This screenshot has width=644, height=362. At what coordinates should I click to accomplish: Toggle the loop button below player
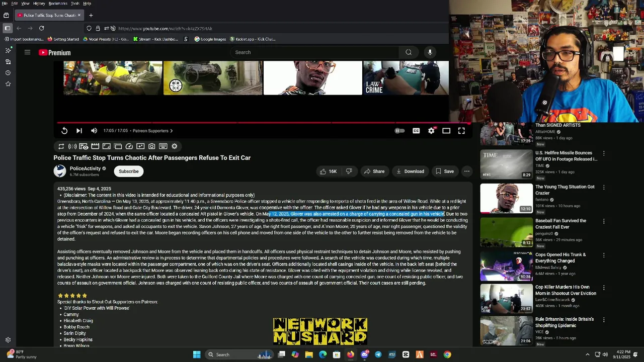pyautogui.click(x=61, y=146)
